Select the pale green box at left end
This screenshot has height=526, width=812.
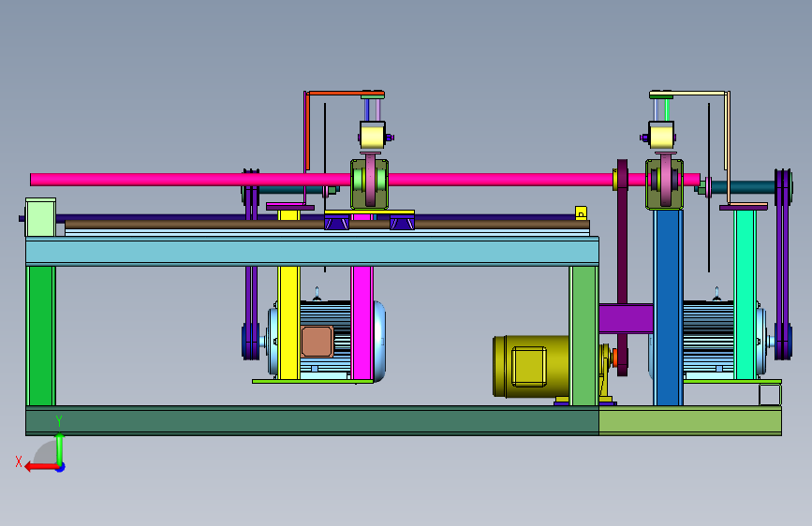point(40,217)
